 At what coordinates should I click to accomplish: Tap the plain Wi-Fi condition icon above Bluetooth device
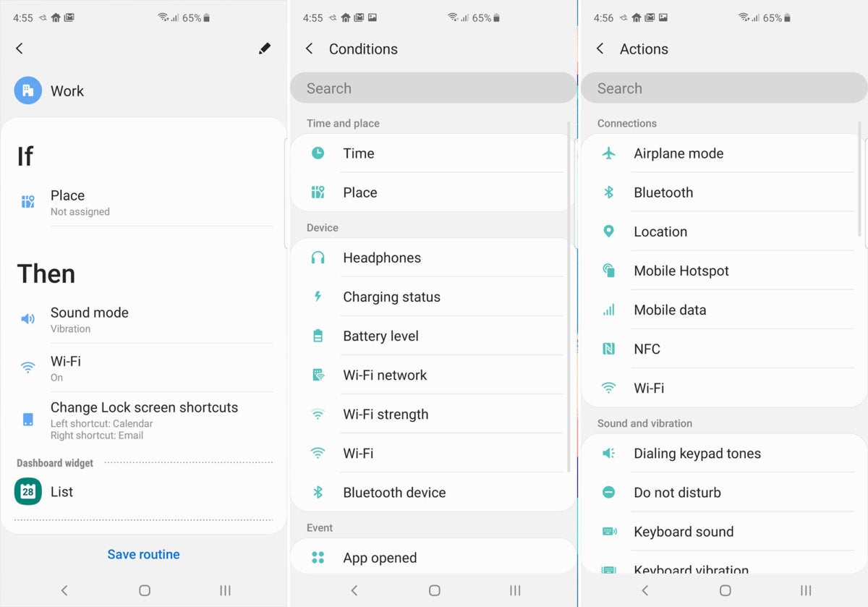318,453
